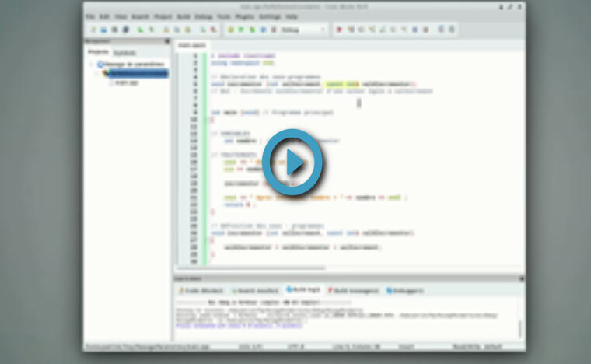Start debugging with the red Debug/Continue icon
This screenshot has height=364, width=591.
click(x=341, y=30)
